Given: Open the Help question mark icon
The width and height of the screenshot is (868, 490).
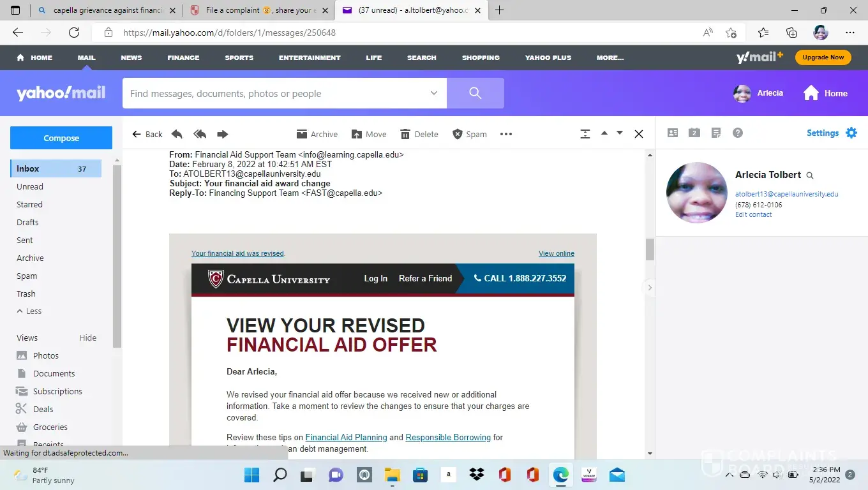Looking at the screenshot, I should (x=738, y=133).
